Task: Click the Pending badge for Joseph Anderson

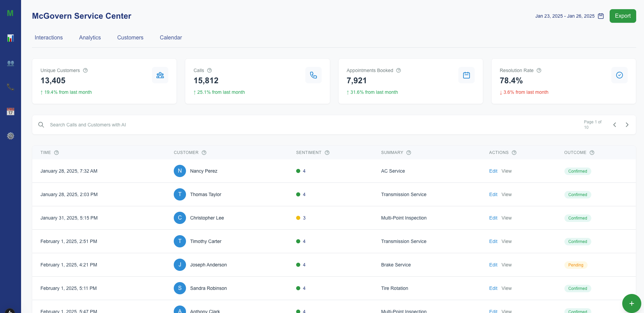Action: [x=576, y=265]
